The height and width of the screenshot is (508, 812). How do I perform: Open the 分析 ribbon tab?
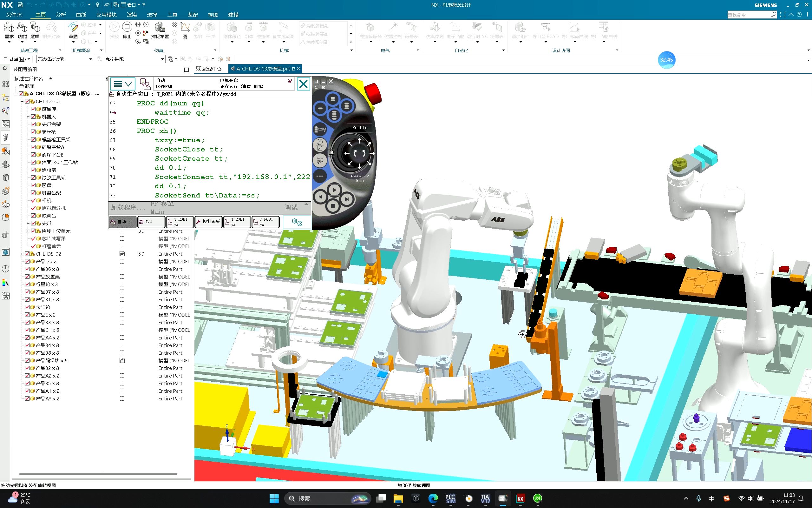pyautogui.click(x=61, y=15)
